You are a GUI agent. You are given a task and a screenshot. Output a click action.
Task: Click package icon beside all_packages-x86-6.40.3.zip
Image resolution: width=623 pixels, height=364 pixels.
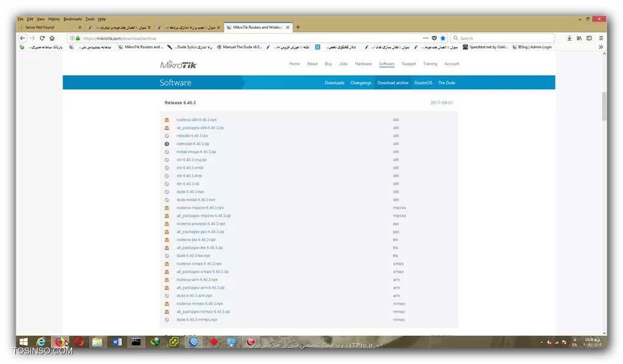167,128
